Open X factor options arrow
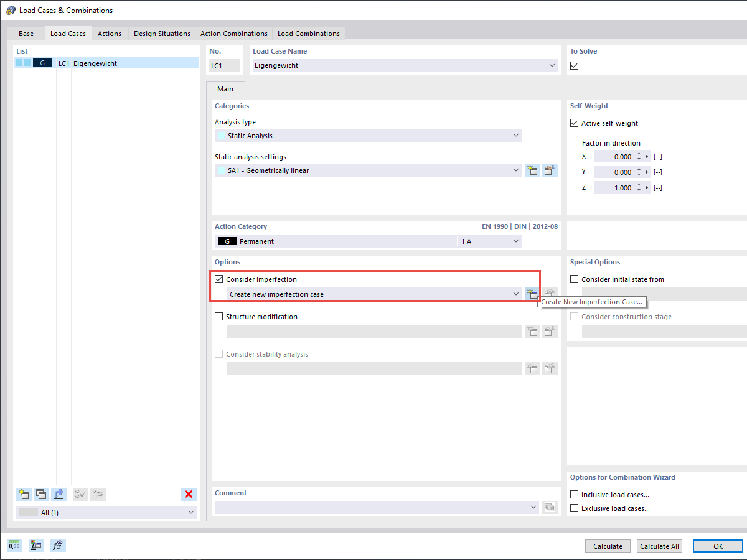 [647, 157]
